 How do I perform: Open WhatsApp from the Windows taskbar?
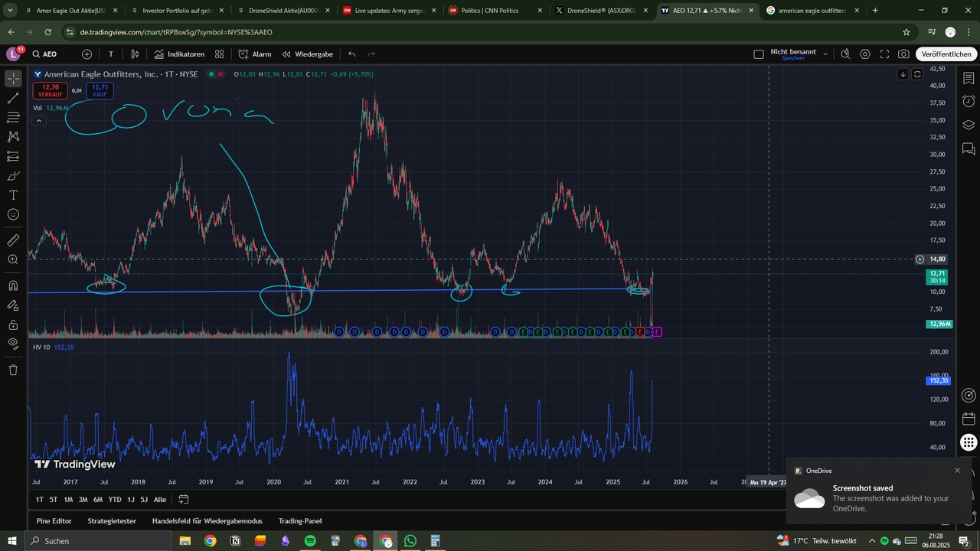click(410, 541)
